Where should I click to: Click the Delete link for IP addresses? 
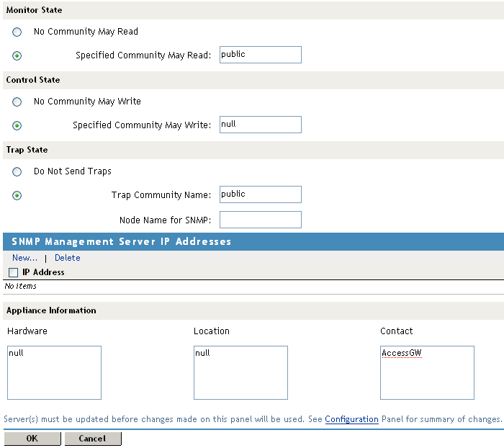pyautogui.click(x=68, y=258)
